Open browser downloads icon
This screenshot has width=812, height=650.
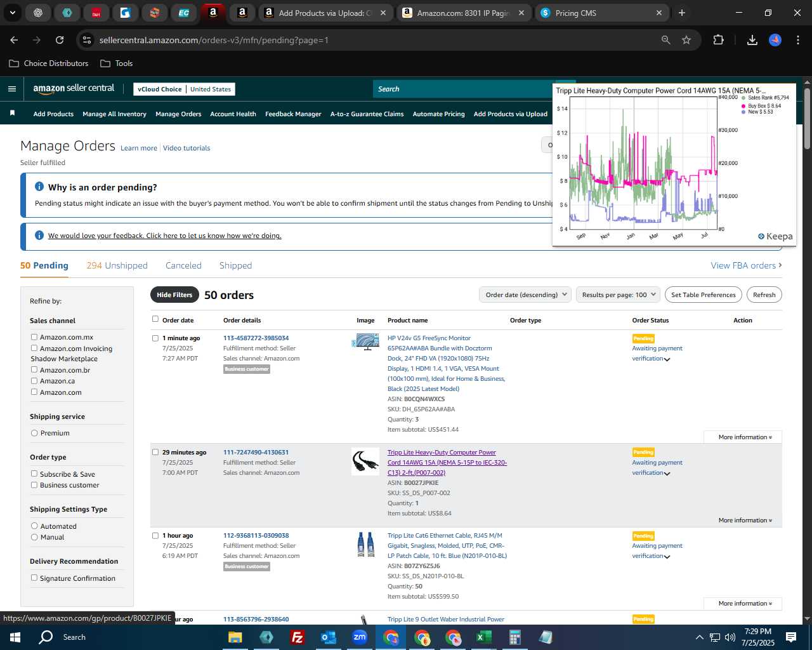click(752, 40)
